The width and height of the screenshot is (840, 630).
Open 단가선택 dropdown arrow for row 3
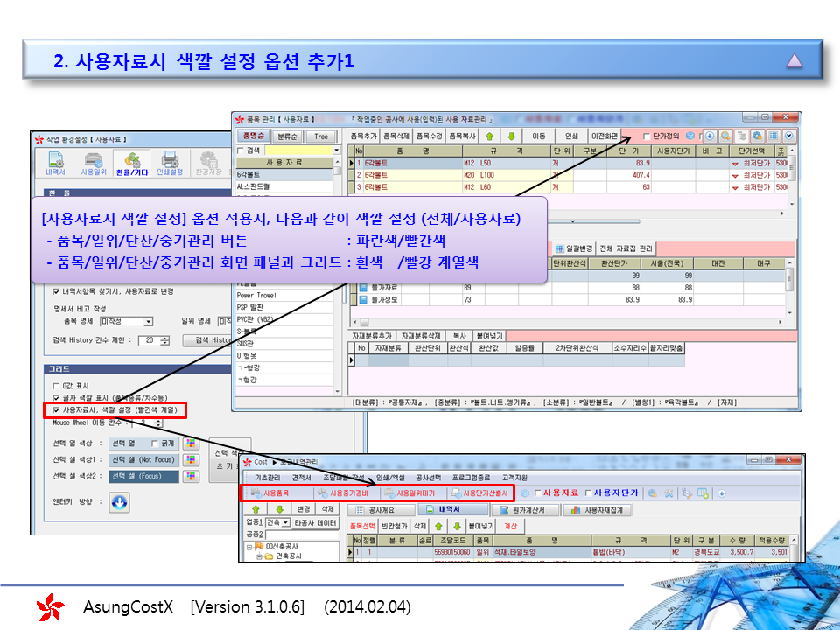click(734, 187)
